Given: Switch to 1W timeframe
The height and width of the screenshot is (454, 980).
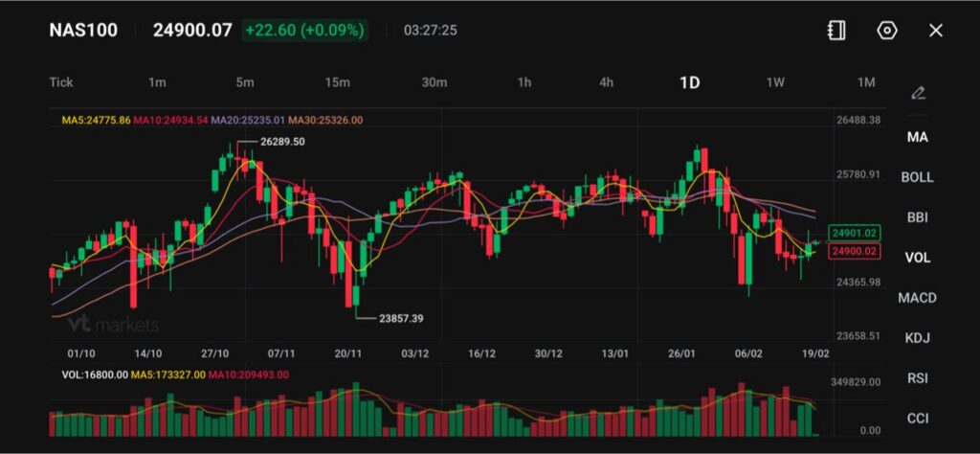Looking at the screenshot, I should click(775, 82).
